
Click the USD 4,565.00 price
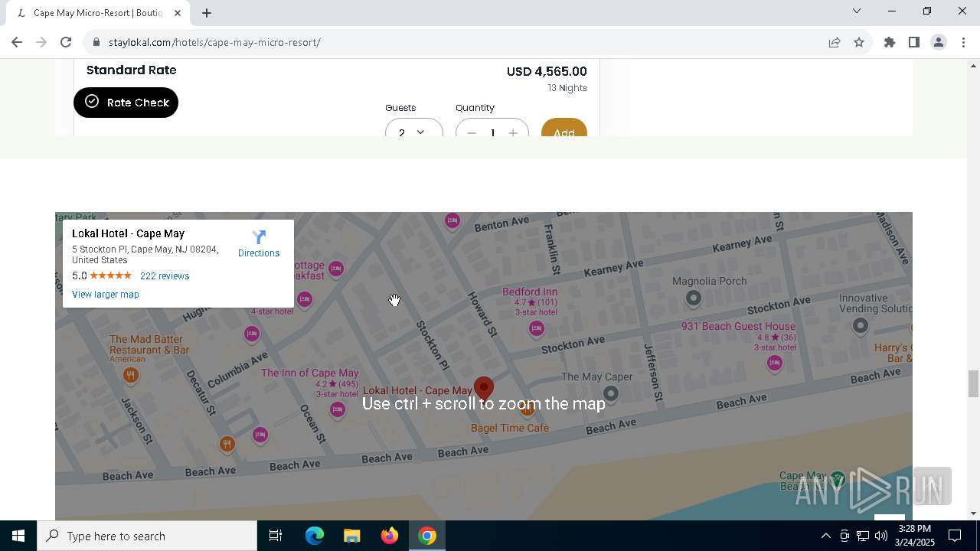point(547,71)
